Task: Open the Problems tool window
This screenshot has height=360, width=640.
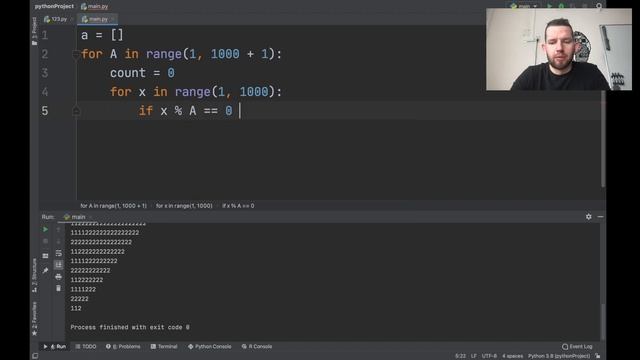Action: coord(123,347)
